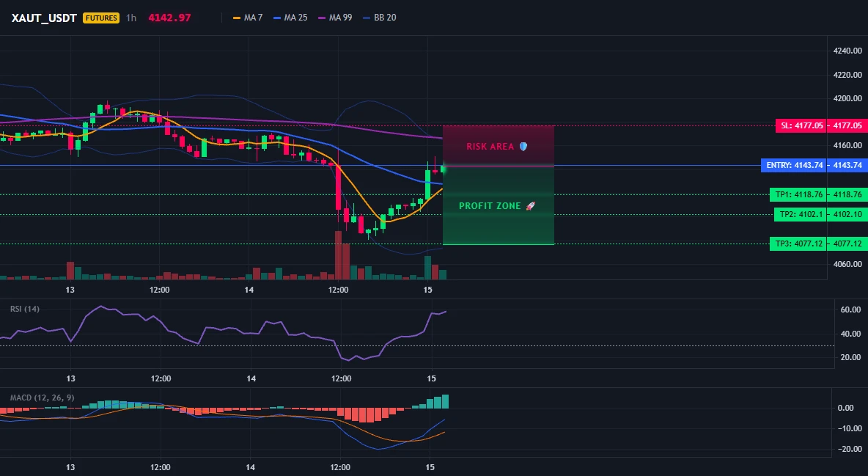Select the TP1: 4118.76 target label
The height and width of the screenshot is (476, 868).
point(798,194)
